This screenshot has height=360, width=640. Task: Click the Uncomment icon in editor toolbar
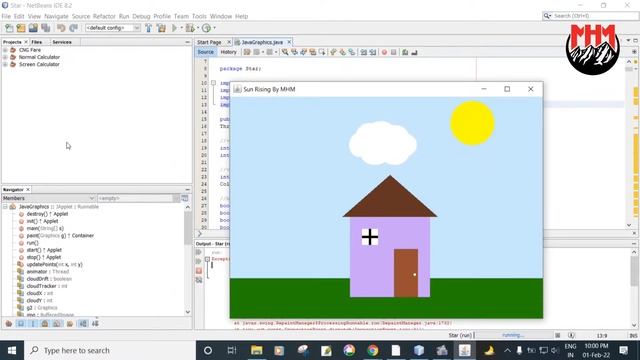tap(414, 52)
